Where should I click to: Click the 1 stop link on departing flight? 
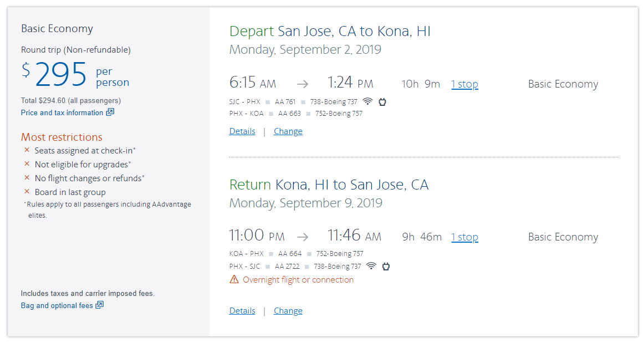point(464,84)
